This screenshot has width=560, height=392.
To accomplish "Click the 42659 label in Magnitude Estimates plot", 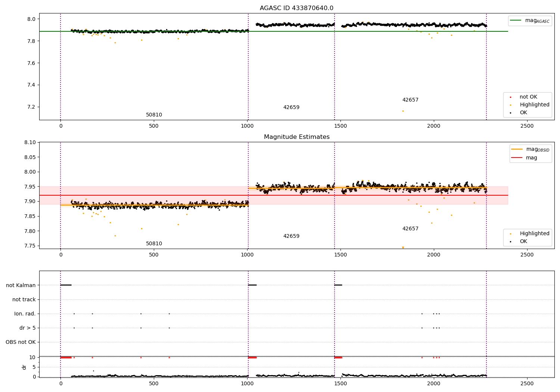I will (291, 236).
